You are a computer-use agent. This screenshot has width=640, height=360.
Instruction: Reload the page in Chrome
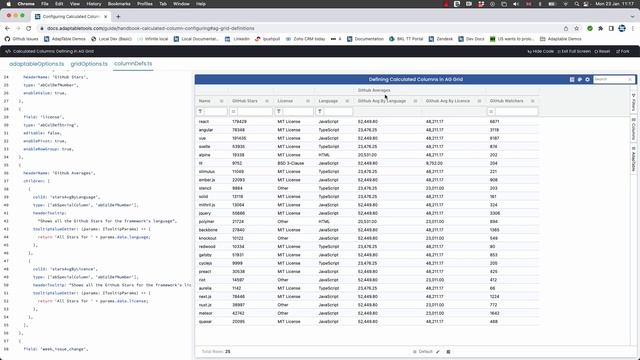29,28
